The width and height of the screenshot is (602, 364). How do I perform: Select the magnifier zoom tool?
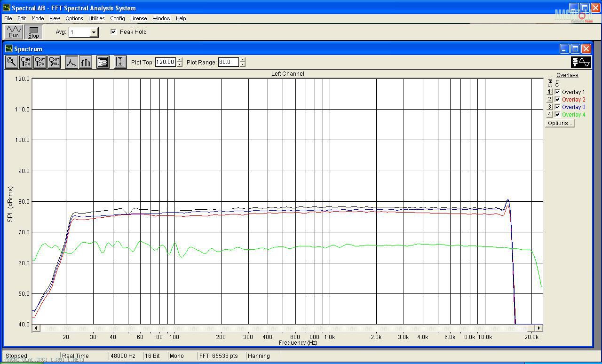11,62
